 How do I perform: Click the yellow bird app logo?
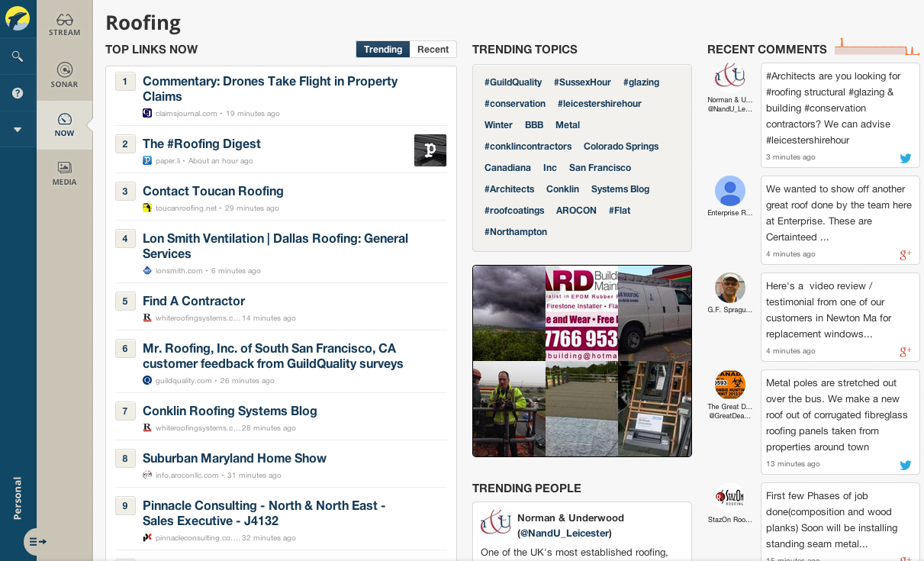click(18, 18)
